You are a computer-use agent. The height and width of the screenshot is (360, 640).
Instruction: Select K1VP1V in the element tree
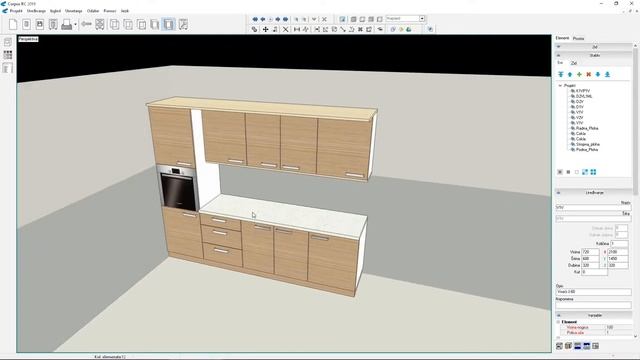coord(582,91)
